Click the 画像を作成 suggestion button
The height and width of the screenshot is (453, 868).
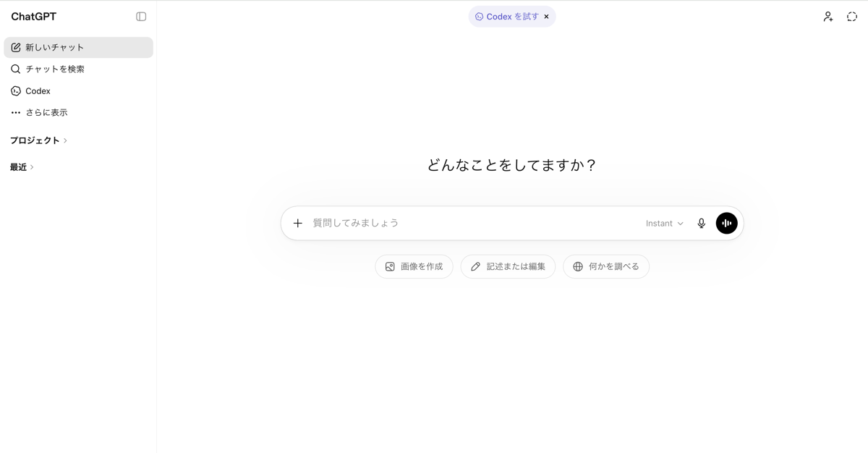pos(414,266)
